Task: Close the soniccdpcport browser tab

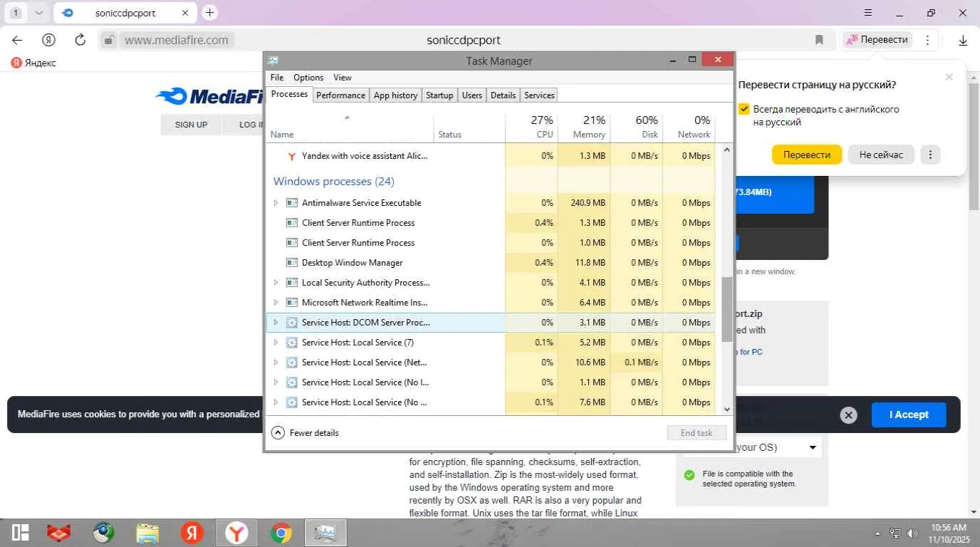Action: (185, 13)
